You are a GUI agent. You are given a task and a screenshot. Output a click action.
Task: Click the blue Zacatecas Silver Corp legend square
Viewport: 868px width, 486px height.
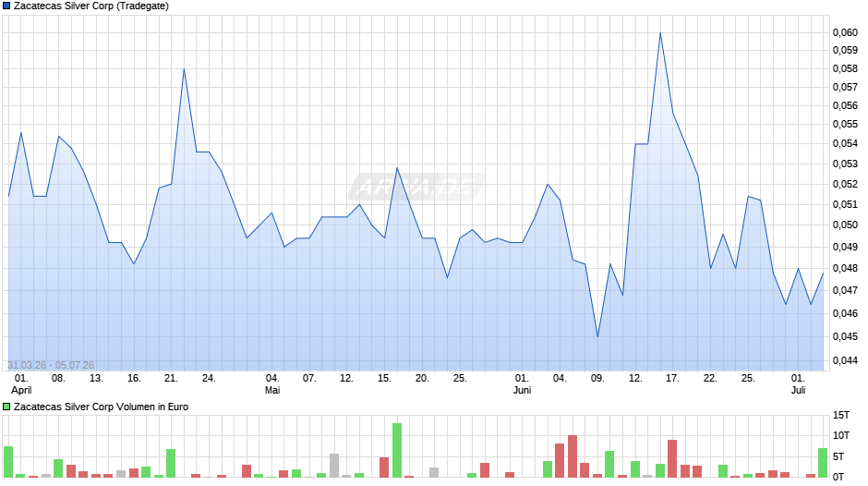6,6
